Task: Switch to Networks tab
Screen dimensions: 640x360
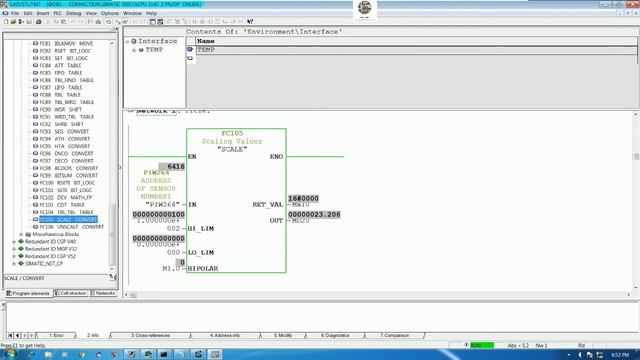Action: click(103, 293)
